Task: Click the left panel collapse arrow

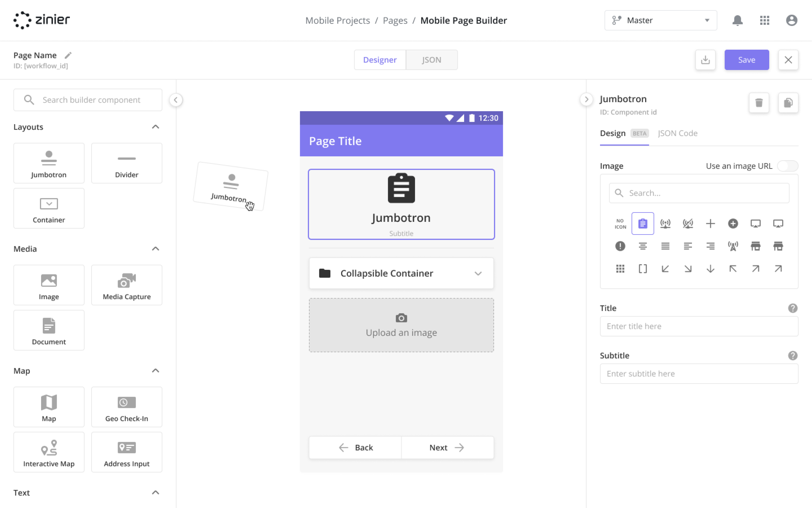Action: (176, 100)
